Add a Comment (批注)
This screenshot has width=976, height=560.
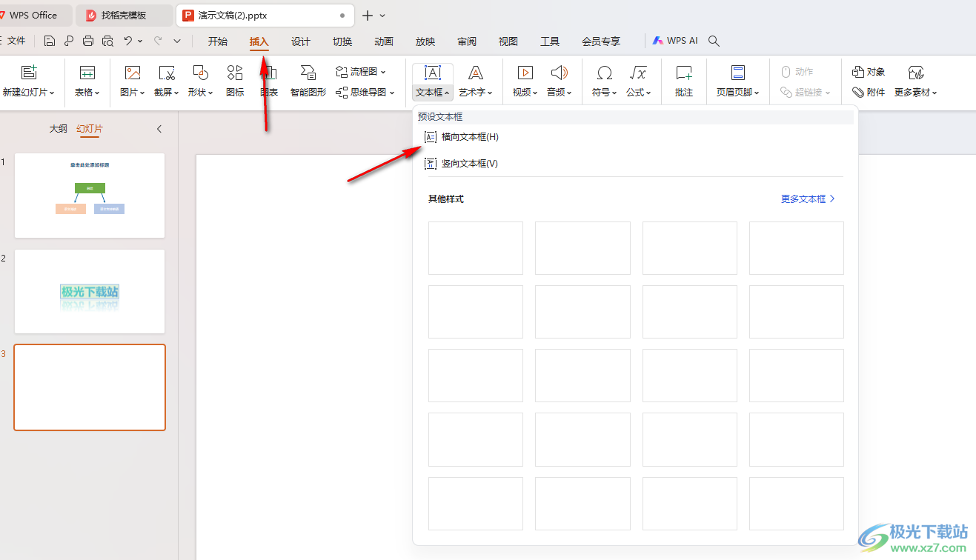tap(684, 81)
